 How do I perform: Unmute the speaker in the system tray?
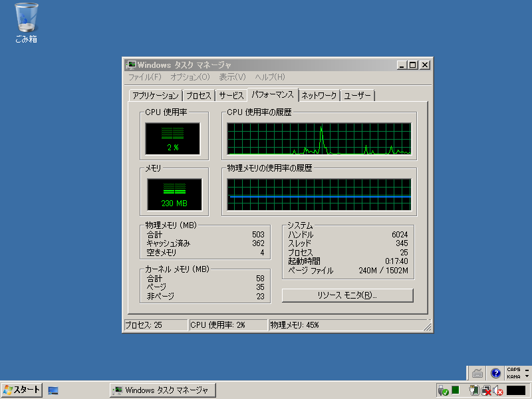click(x=497, y=390)
